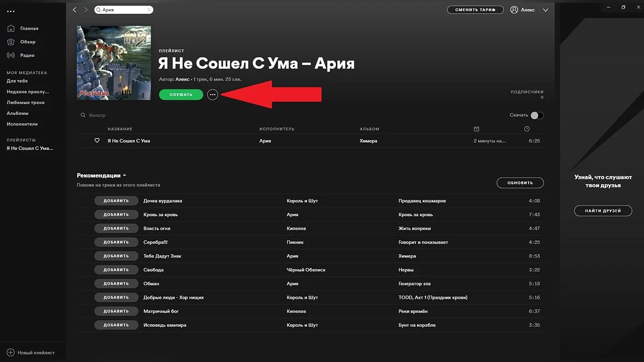Add Серебра!!! to the playlist

tap(116, 242)
